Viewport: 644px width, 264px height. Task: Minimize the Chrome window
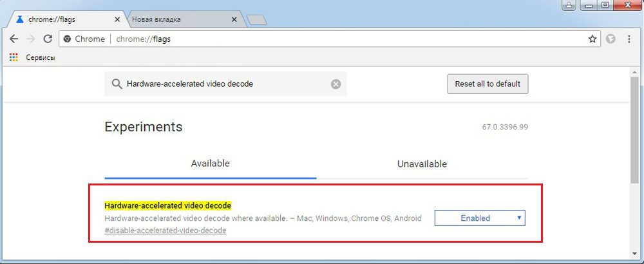pos(589,5)
